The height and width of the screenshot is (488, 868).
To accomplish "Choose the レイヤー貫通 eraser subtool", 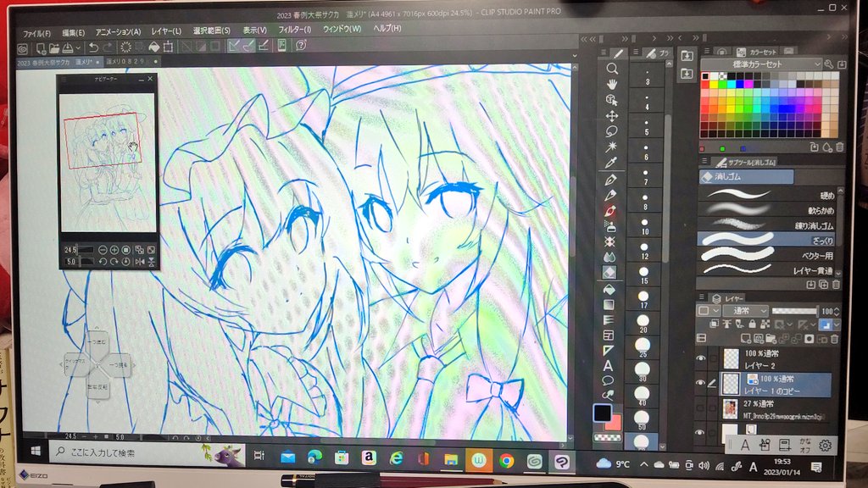I will pyautogui.click(x=766, y=270).
